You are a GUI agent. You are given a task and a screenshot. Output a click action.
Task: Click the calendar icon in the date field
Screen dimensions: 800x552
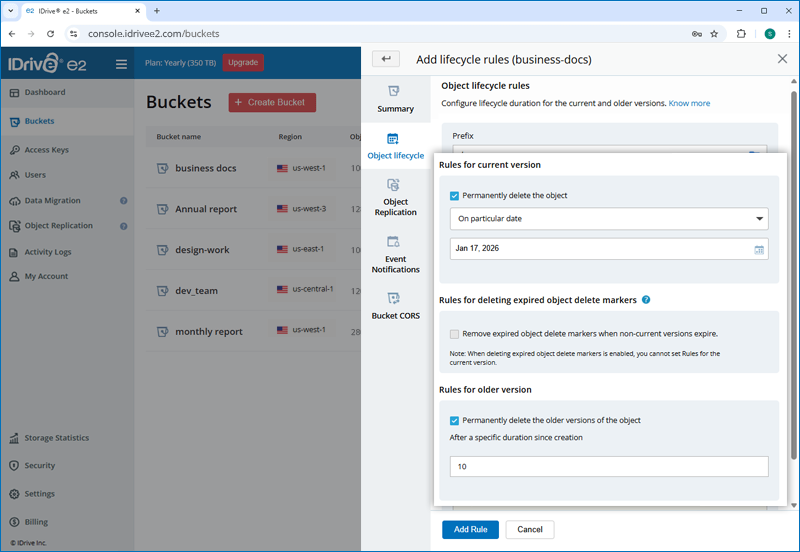[759, 249]
